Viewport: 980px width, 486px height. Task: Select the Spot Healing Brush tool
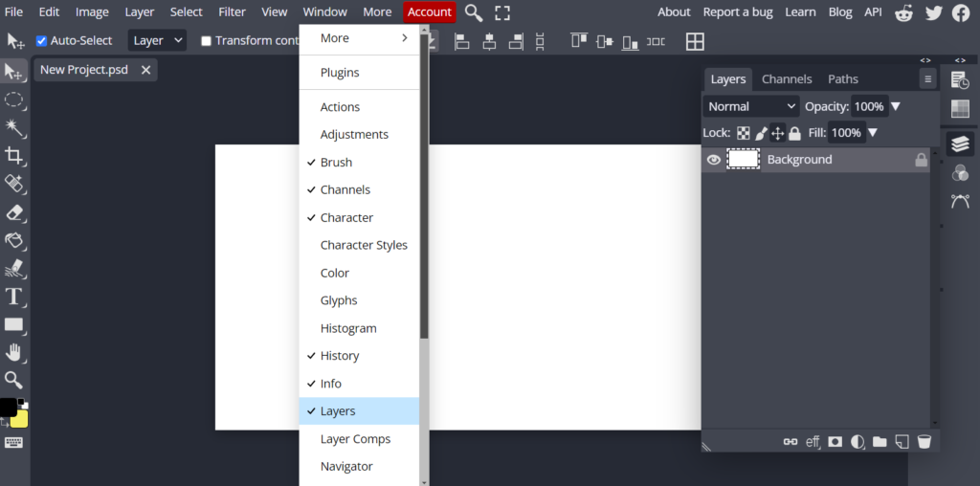coord(13,184)
